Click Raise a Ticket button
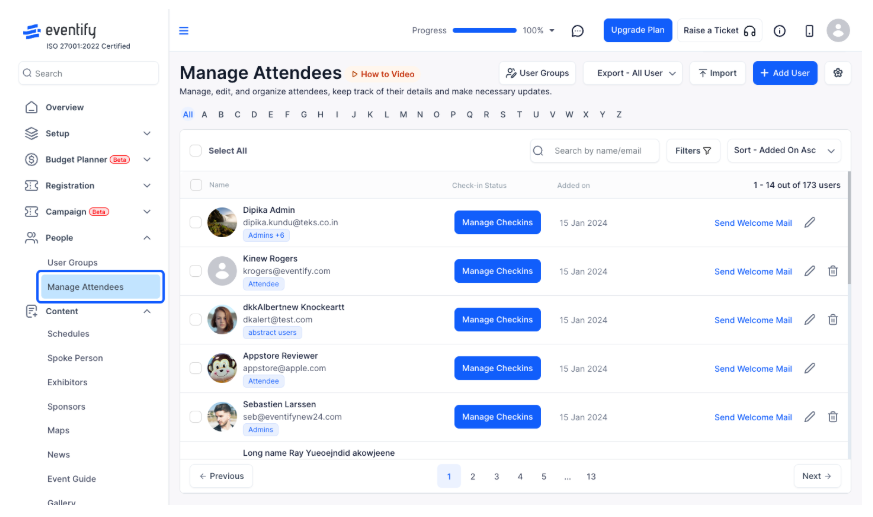Screen dimensions: 873x517 click(x=719, y=30)
